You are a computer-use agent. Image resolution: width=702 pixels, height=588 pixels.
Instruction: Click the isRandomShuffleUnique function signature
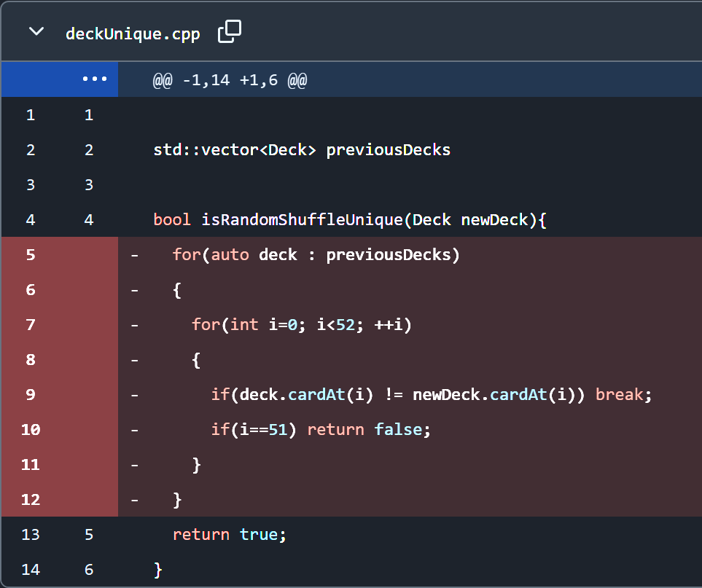(349, 220)
